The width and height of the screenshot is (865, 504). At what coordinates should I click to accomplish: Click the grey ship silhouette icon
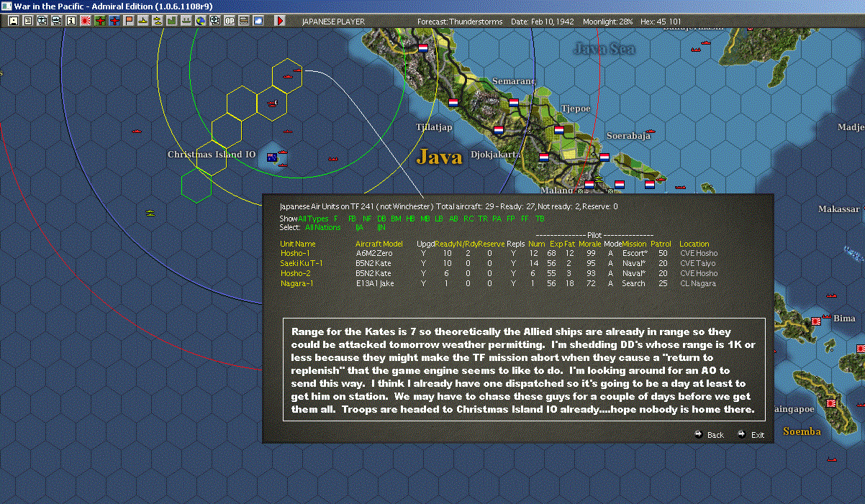tap(187, 22)
